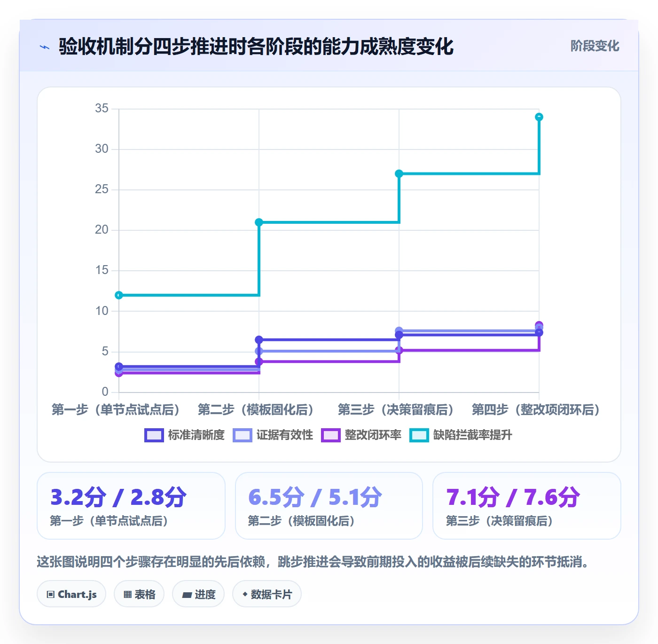Select the 数据卡片 tag chip

(267, 594)
